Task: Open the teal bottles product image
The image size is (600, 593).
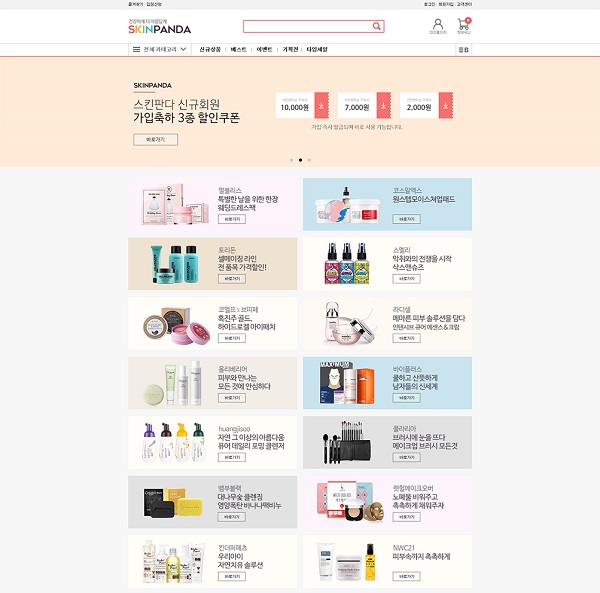Action: [x=174, y=264]
